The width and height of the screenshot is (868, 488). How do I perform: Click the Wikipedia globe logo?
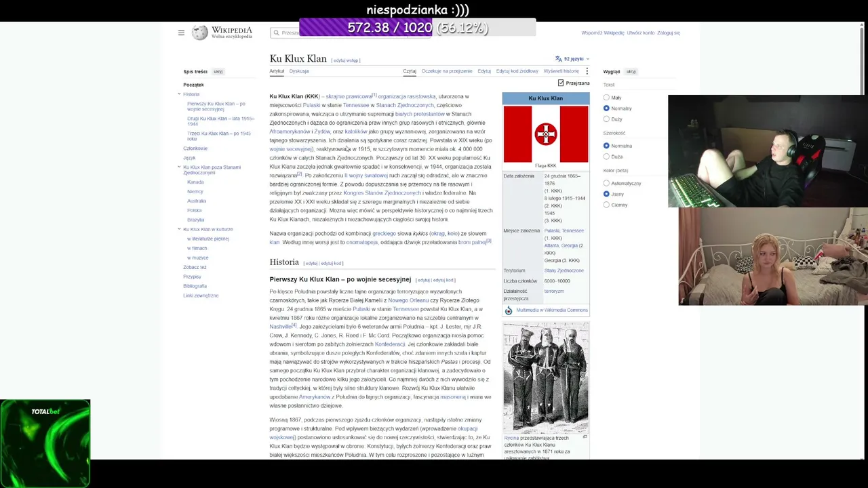(x=199, y=33)
